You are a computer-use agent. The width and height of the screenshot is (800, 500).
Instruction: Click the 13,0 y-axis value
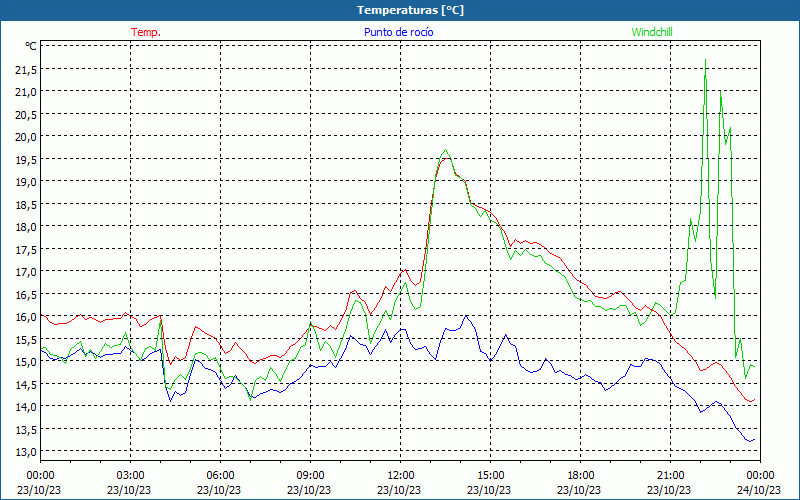click(26, 452)
